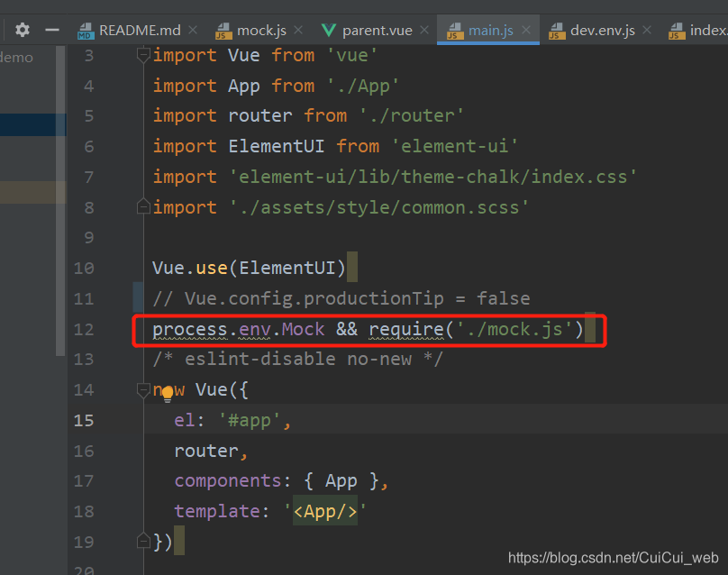This screenshot has width=728, height=575.
Task: Switch to the mock.js tab
Action: [261, 31]
